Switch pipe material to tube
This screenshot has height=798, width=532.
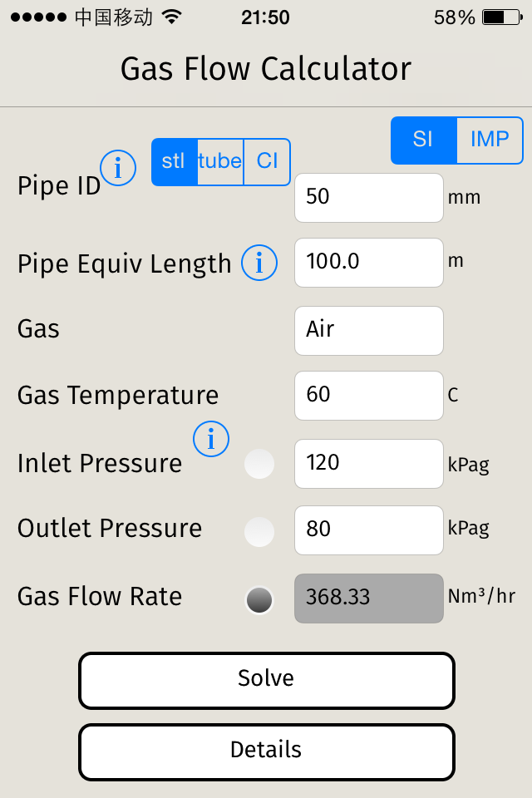[220, 161]
